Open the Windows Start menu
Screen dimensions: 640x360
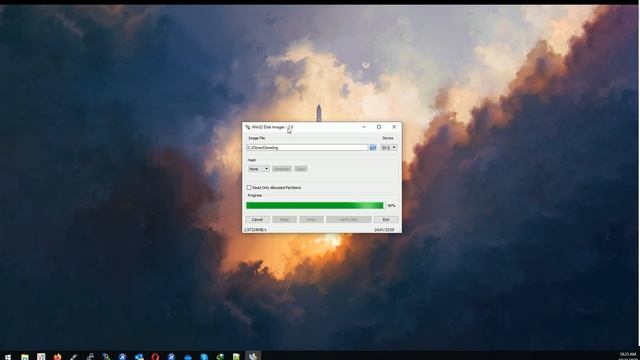[x=8, y=357]
